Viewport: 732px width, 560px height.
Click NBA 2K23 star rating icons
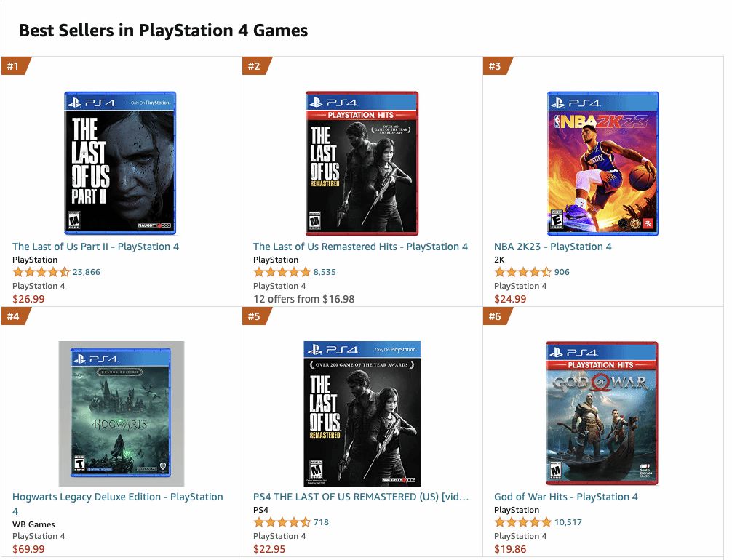click(x=522, y=272)
